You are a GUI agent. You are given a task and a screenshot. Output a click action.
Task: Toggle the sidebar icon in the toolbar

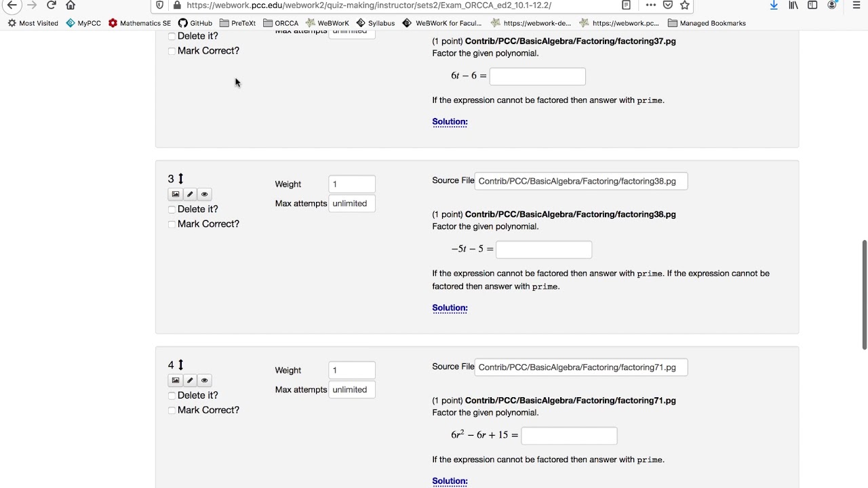(812, 5)
